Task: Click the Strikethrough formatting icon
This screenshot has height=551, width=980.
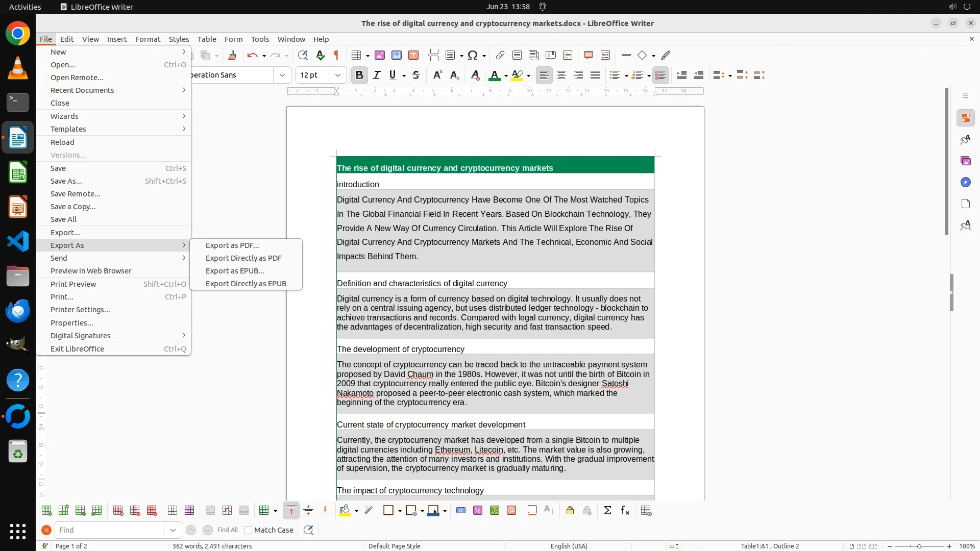Action: point(416,75)
